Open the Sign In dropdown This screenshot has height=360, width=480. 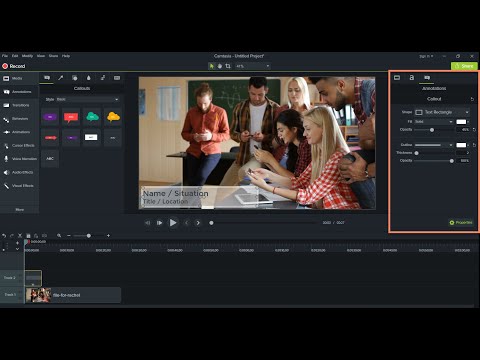pos(426,56)
